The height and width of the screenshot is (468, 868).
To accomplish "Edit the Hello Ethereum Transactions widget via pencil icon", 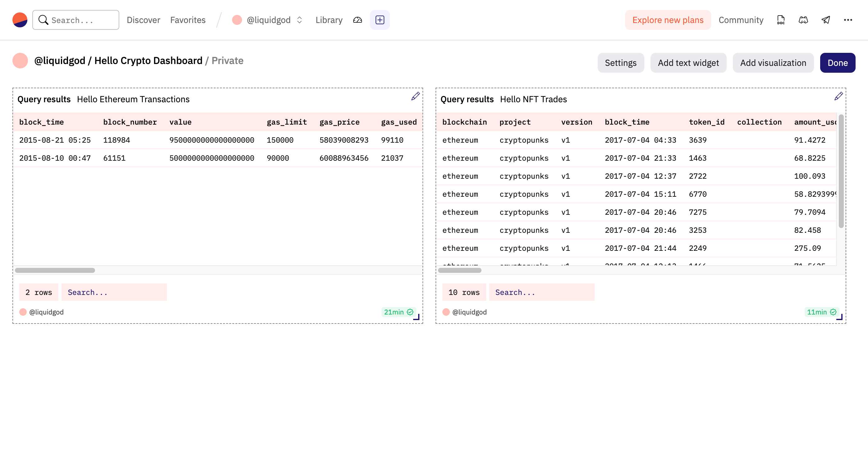I will pyautogui.click(x=415, y=96).
